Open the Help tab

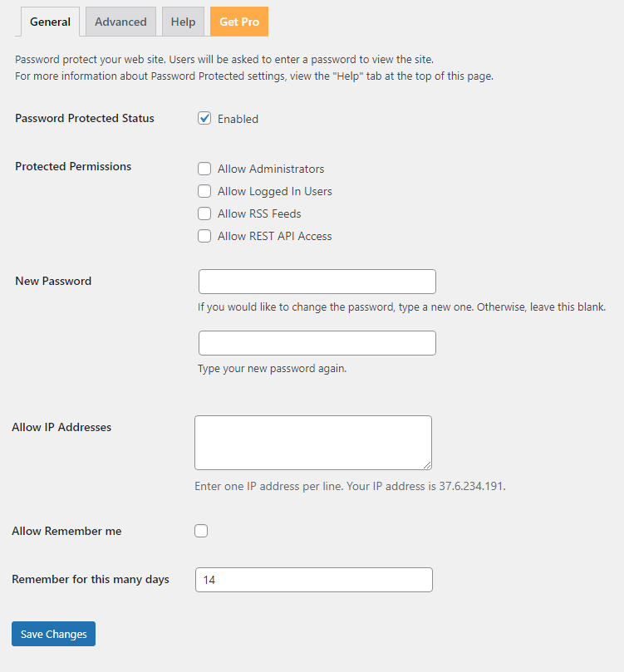tap(183, 22)
